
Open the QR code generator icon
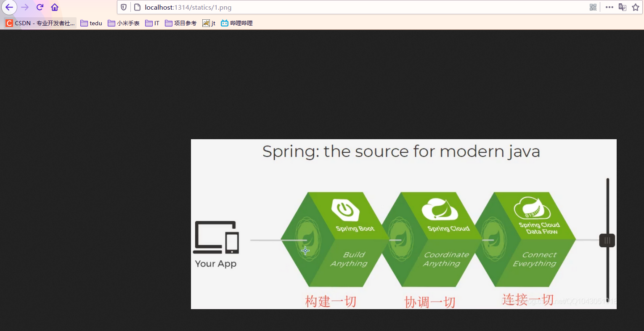click(x=593, y=7)
